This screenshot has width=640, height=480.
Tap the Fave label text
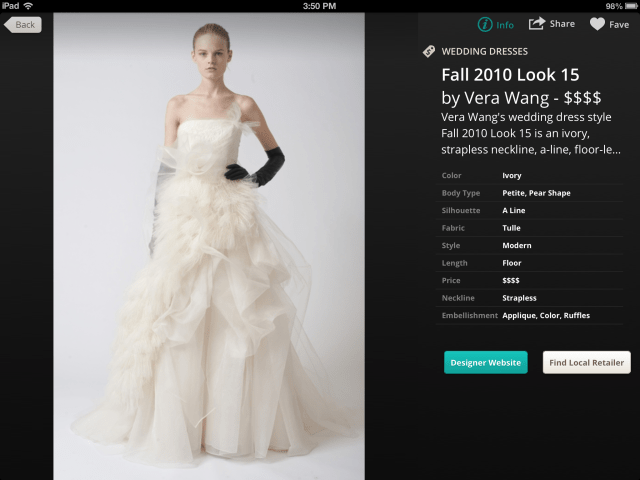point(619,25)
